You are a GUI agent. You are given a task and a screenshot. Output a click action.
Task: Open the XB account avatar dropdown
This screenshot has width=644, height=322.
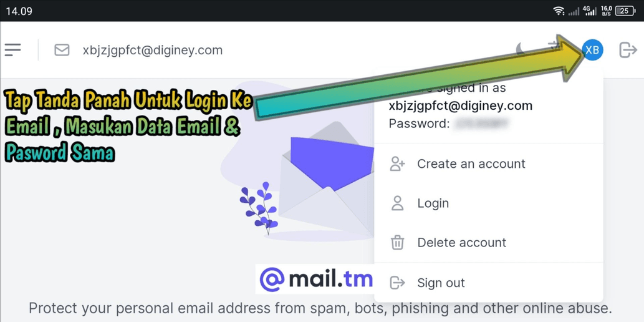point(592,50)
